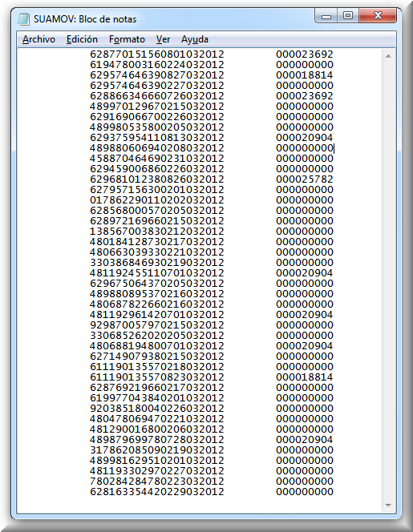Click the value 000025782 in the text
Screen dimensions: 413x532
(305, 179)
